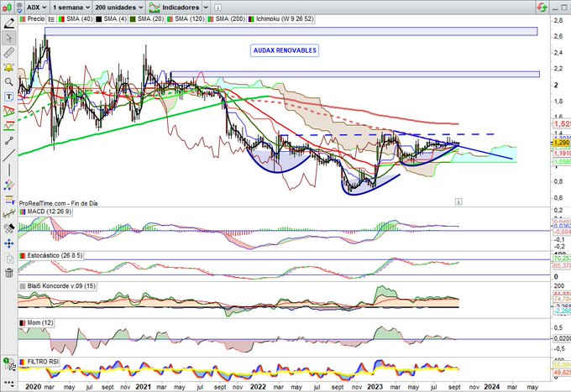
Task: Click the trash can delete icon
Action: click(x=9, y=272)
